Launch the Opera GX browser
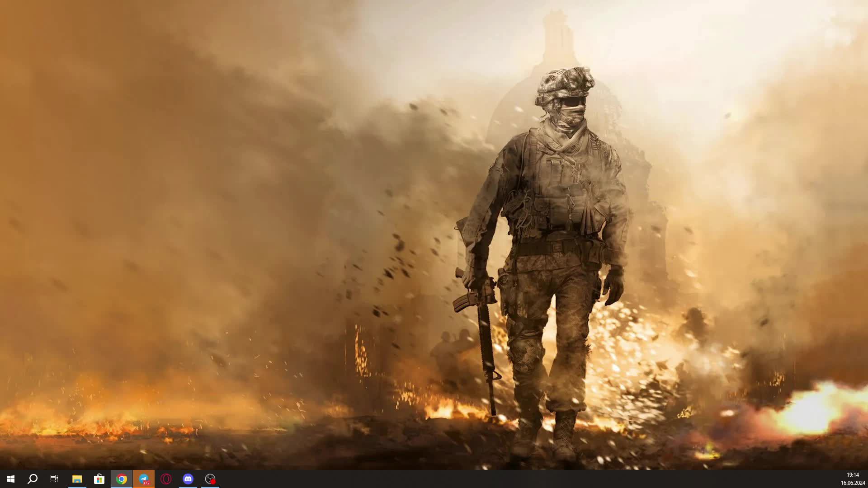Image resolution: width=868 pixels, height=488 pixels. (x=165, y=479)
